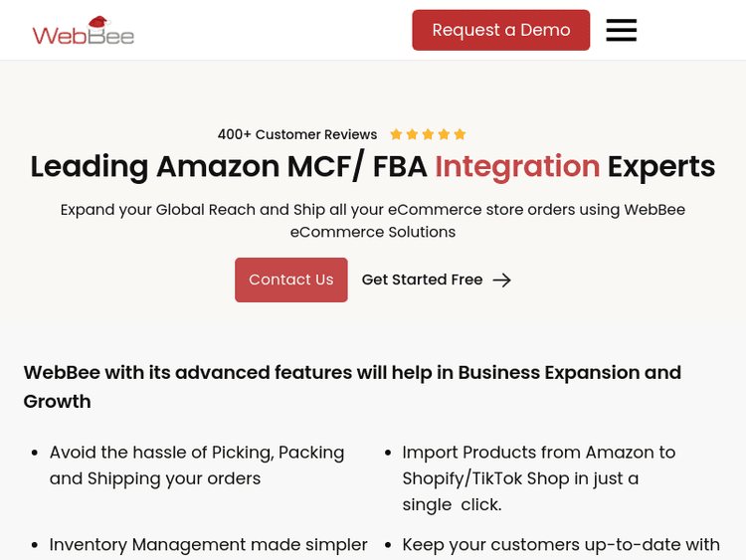The image size is (746, 560).
Task: Click the last review star
Action: [x=460, y=134]
